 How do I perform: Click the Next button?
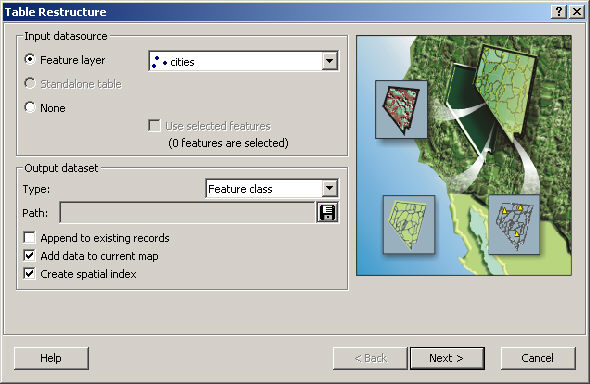[x=447, y=358]
